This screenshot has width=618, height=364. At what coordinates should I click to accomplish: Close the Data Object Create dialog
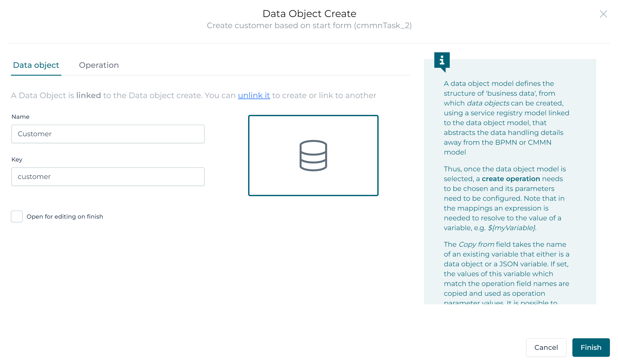click(x=603, y=14)
